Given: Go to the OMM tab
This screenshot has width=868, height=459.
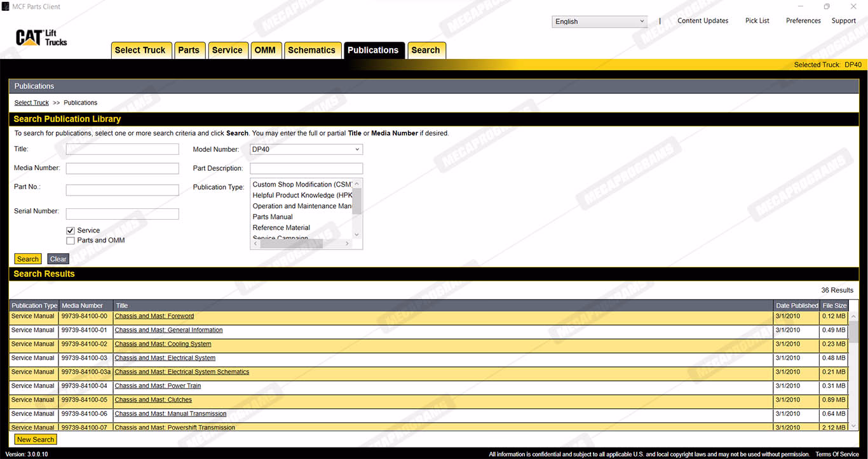Looking at the screenshot, I should point(265,50).
